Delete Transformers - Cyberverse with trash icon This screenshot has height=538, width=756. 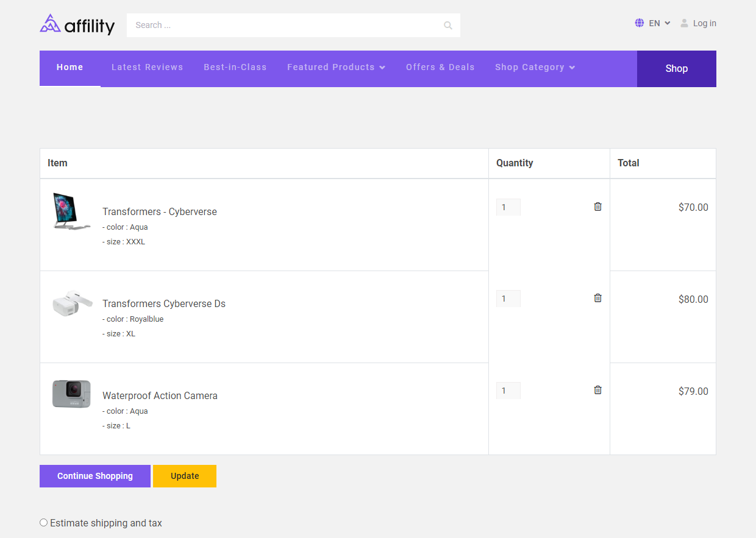coord(597,207)
